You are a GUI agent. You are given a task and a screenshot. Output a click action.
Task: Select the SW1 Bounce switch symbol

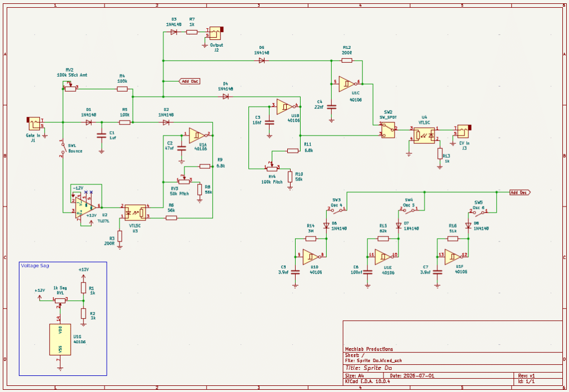(x=63, y=148)
